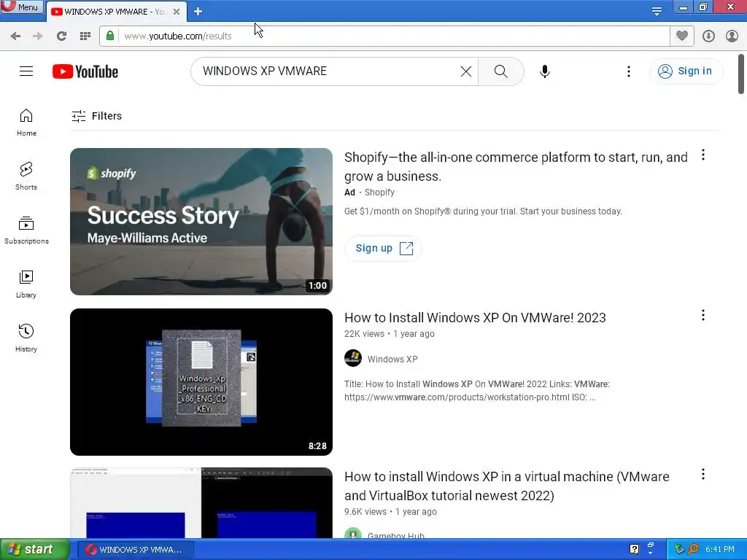Click the Sign in button
Viewport: 747px width, 560px height.
coord(686,71)
